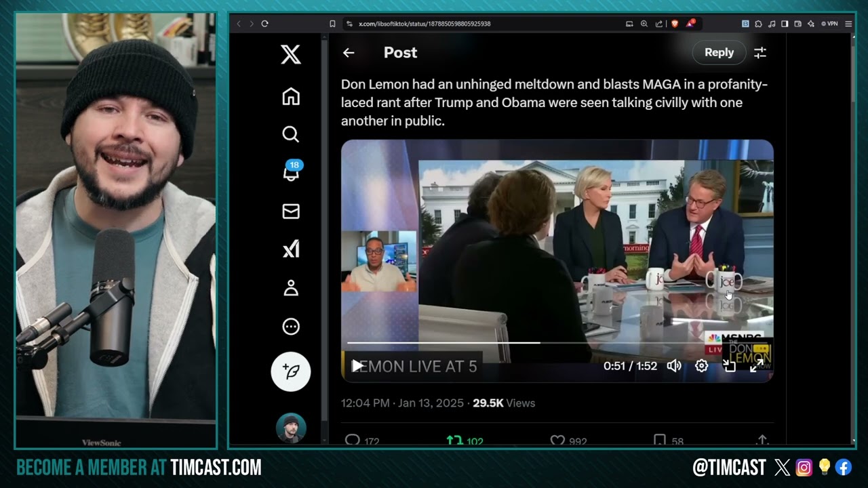Mute the video volume
868x488 pixels.
click(x=674, y=366)
